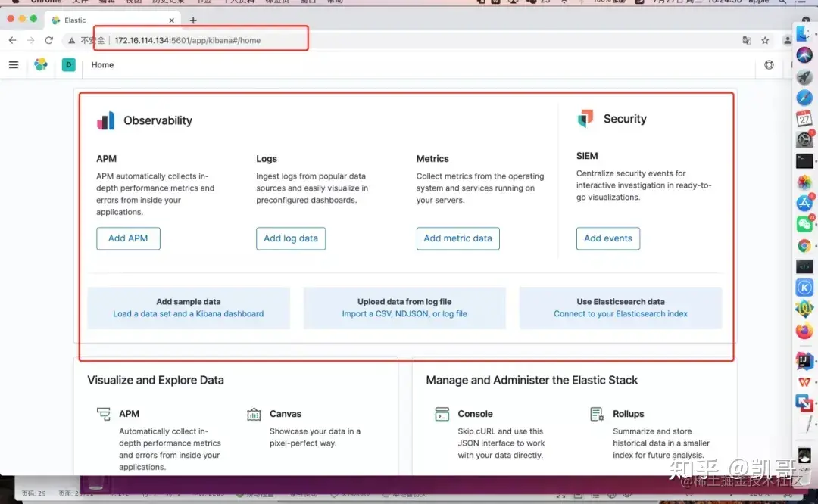Go back with browser back arrow
Screen dimensions: 818x504
click(x=13, y=40)
